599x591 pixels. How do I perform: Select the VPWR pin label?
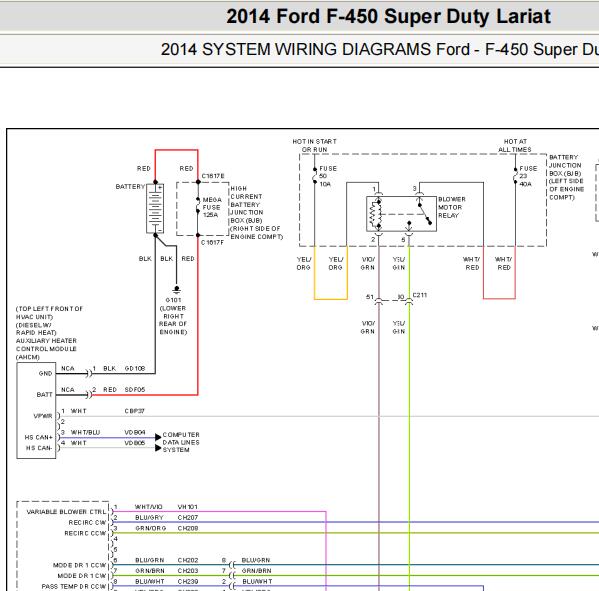click(x=43, y=416)
